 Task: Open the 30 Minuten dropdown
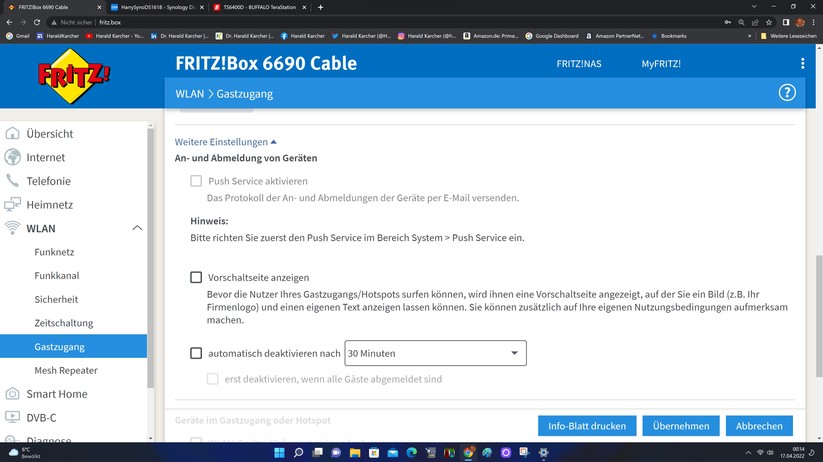(435, 353)
